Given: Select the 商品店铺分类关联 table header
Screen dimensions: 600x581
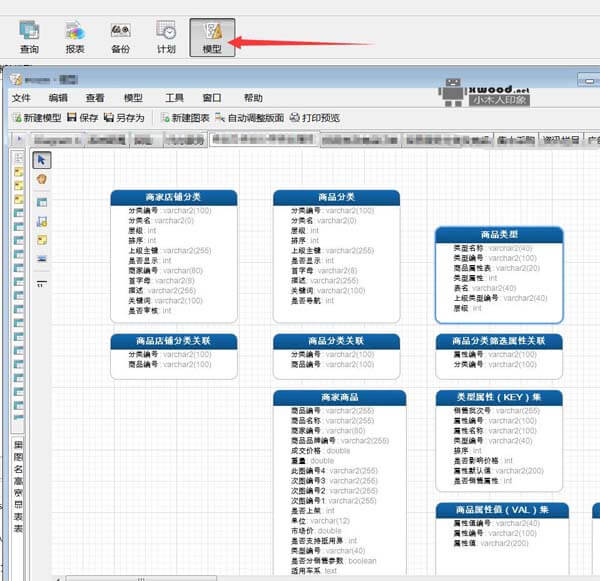Looking at the screenshot, I should (174, 341).
